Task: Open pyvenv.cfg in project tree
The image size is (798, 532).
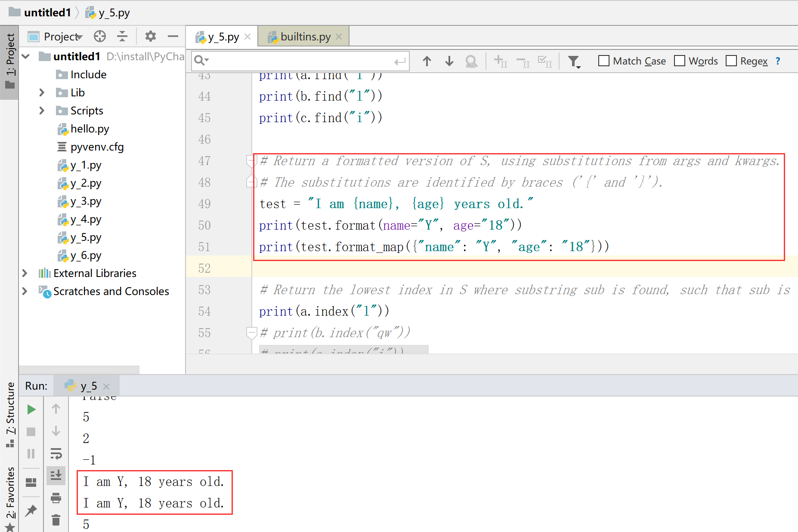Action: 90,147
